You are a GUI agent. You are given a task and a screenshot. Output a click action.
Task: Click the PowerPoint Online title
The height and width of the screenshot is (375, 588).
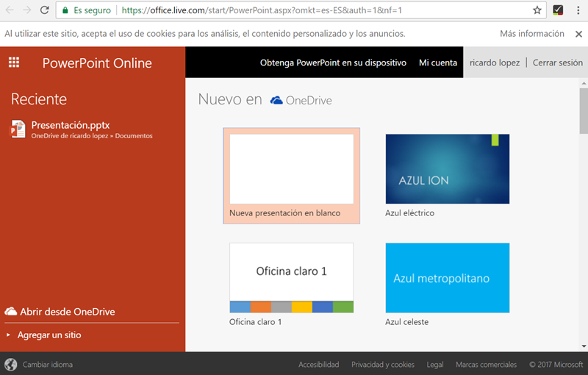click(97, 63)
